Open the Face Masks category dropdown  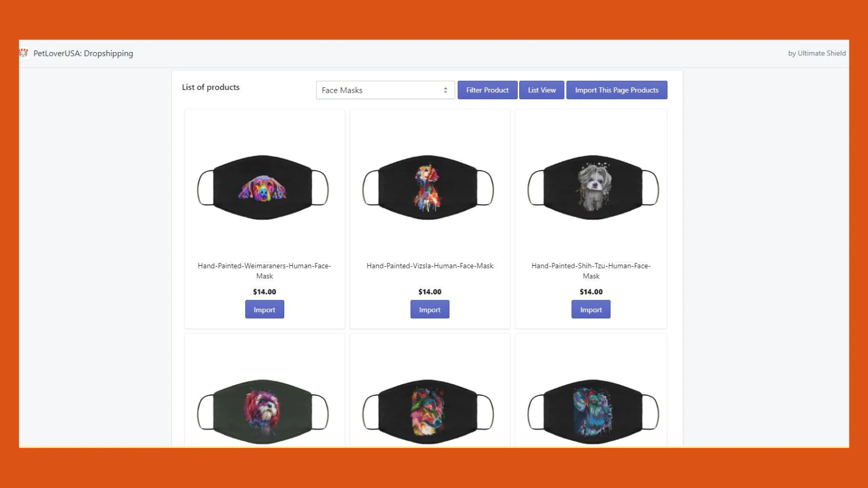click(x=385, y=90)
